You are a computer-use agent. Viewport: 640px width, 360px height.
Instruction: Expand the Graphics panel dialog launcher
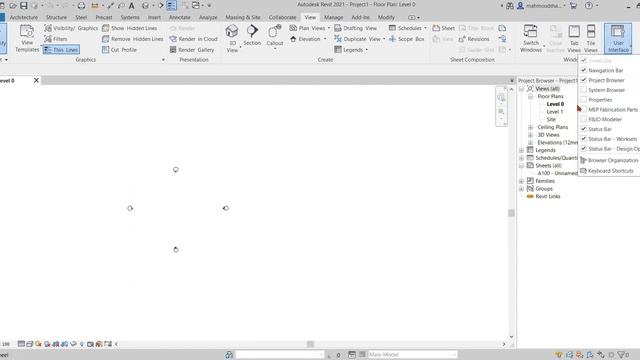point(163,60)
